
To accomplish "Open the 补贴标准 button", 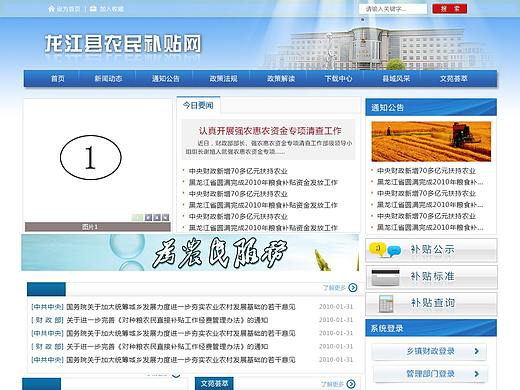I will click(x=431, y=277).
